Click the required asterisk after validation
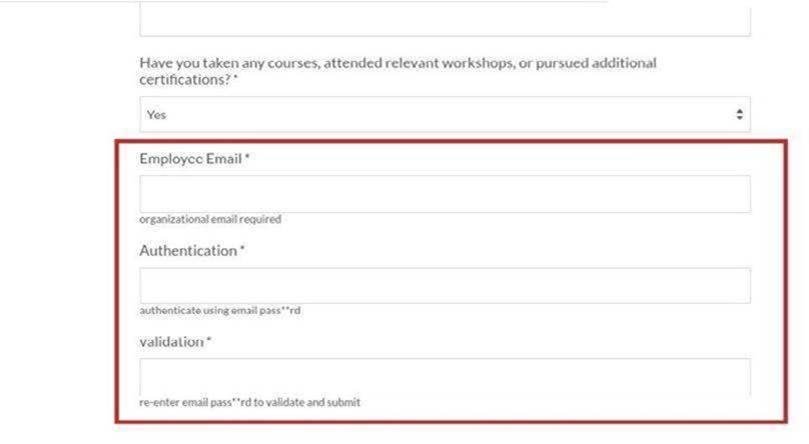 click(x=209, y=342)
